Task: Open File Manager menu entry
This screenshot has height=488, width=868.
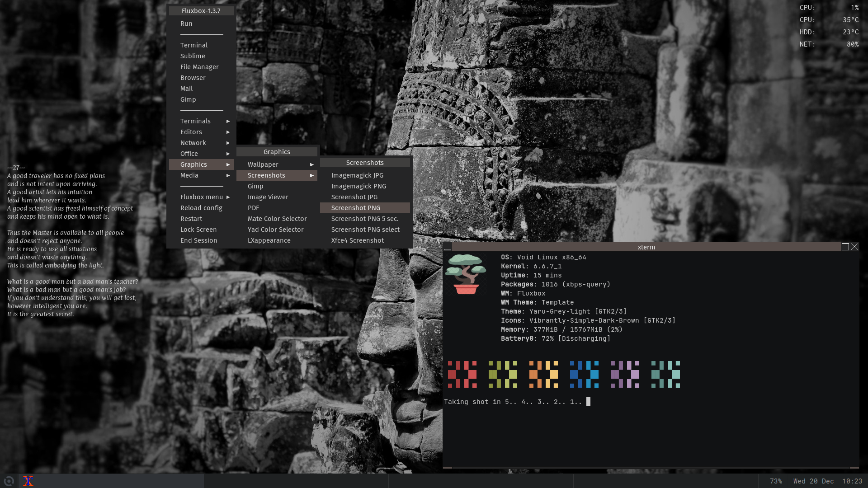Action: click(x=201, y=67)
